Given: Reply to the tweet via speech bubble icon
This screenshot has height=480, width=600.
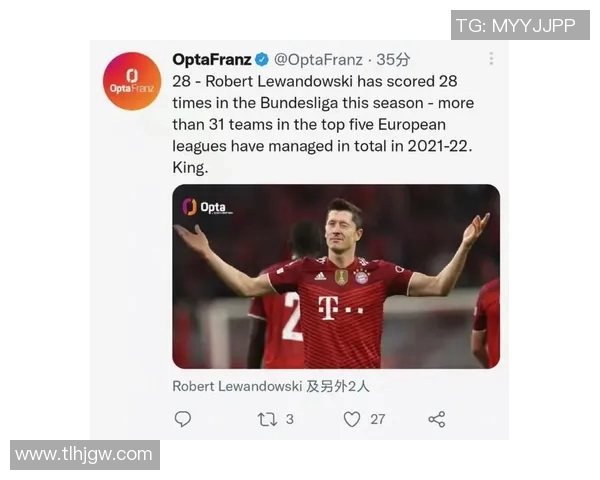Looking at the screenshot, I should [183, 419].
